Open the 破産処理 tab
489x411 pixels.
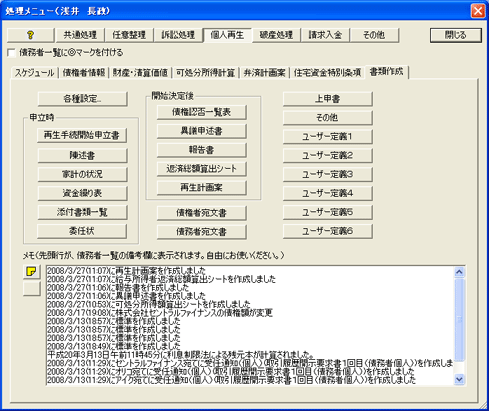[x=276, y=35]
